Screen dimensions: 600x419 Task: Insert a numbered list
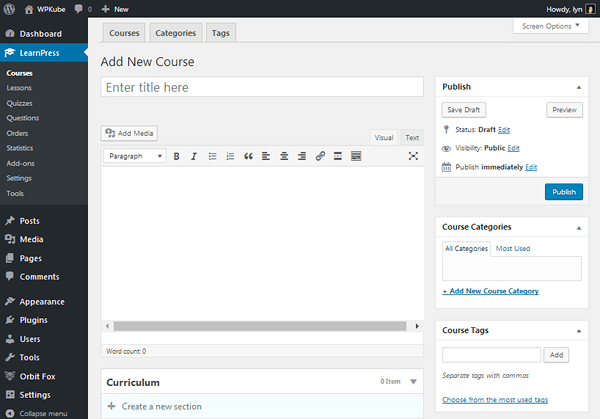click(230, 156)
